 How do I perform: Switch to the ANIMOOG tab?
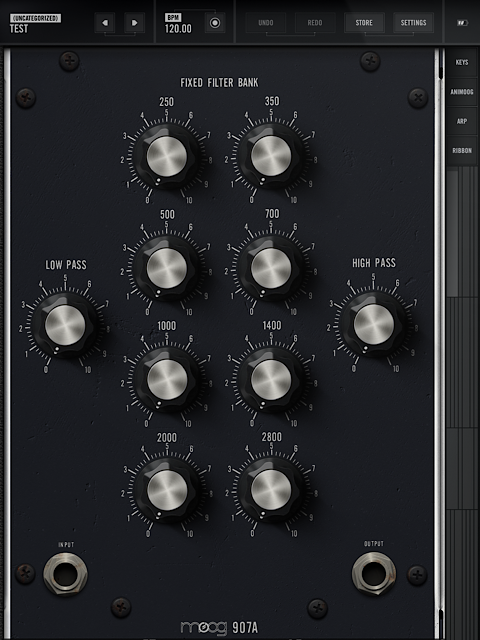[x=462, y=92]
